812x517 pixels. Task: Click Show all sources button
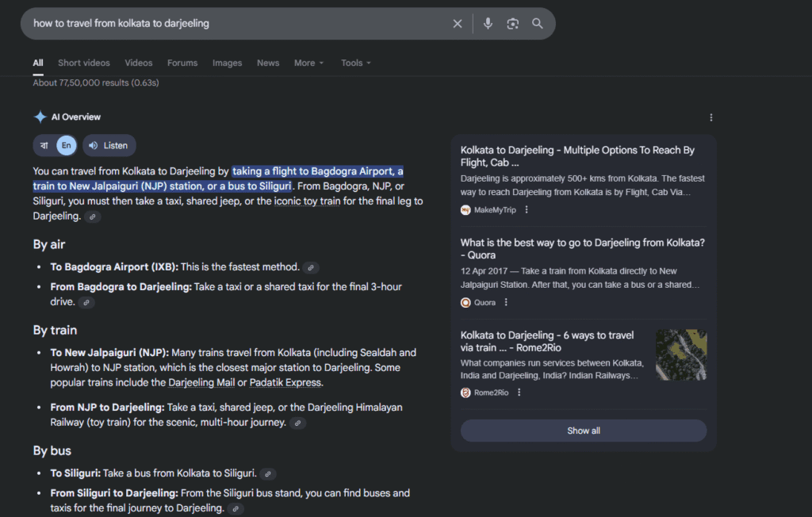(583, 431)
